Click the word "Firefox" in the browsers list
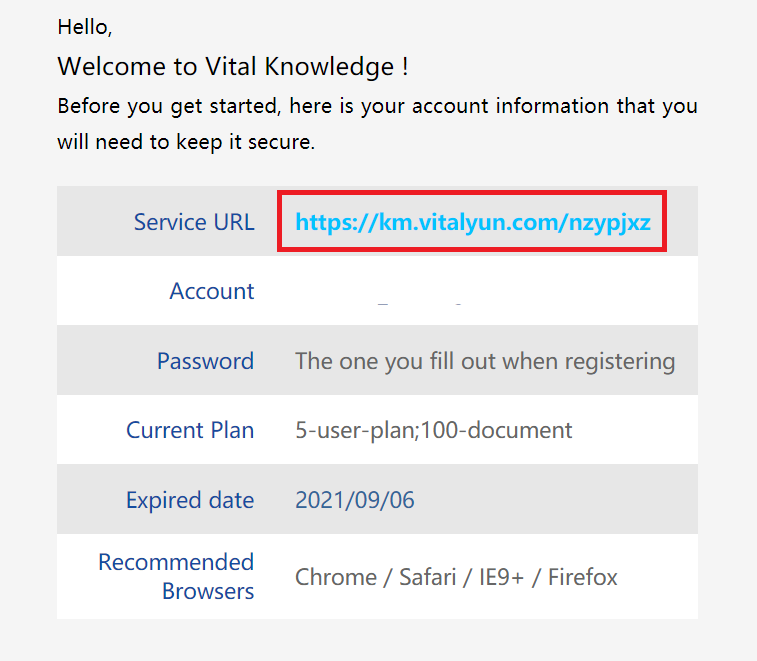Screen dimensions: 757x661 tap(583, 577)
